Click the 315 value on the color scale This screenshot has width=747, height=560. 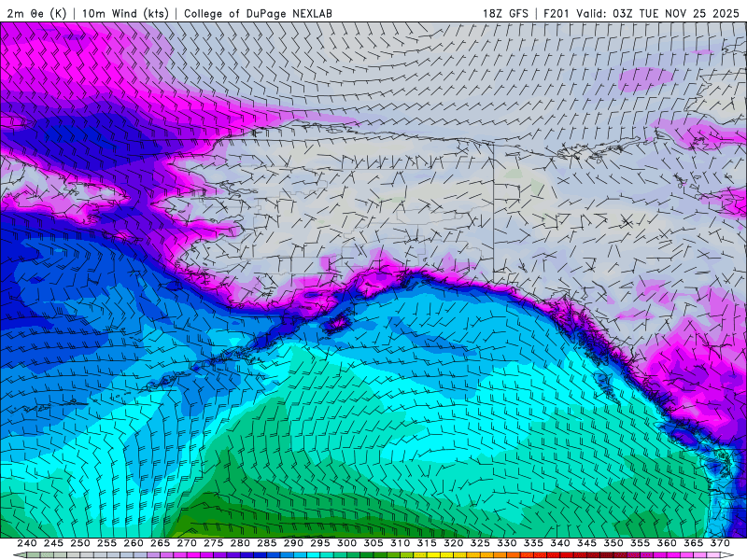click(427, 543)
